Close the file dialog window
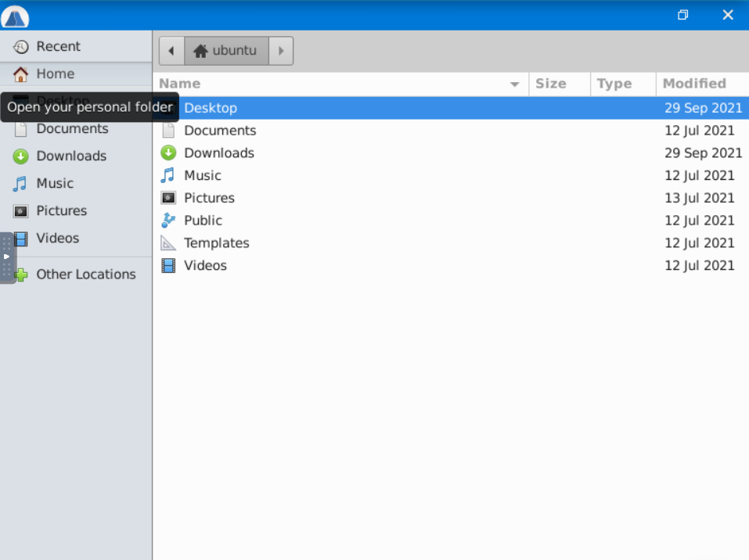 tap(728, 15)
